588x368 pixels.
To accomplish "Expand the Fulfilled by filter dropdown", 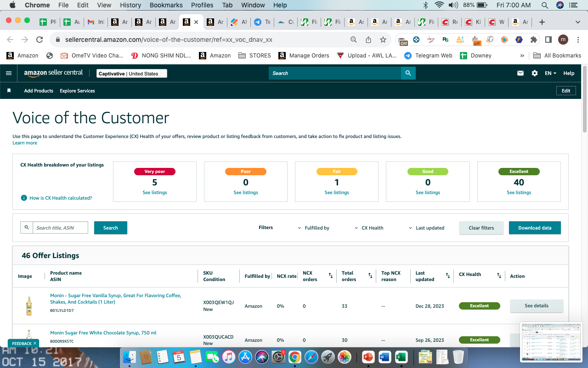I will [314, 228].
